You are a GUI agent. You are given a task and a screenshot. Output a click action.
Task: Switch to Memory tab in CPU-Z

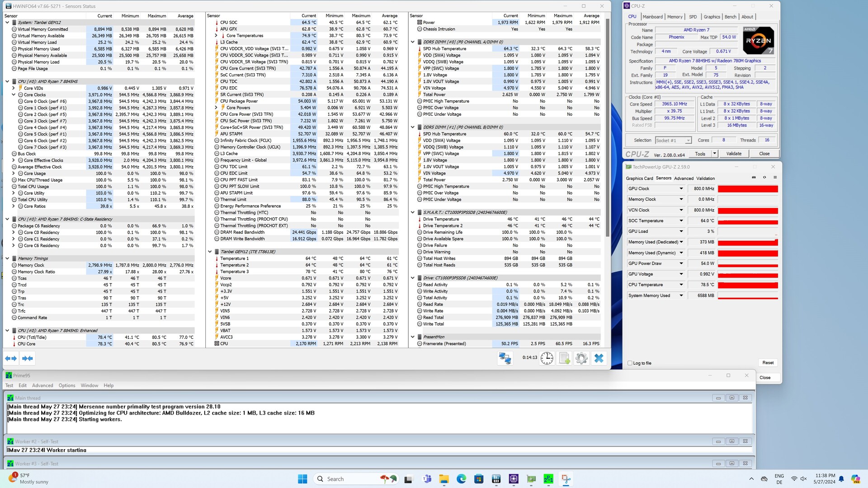pos(675,17)
